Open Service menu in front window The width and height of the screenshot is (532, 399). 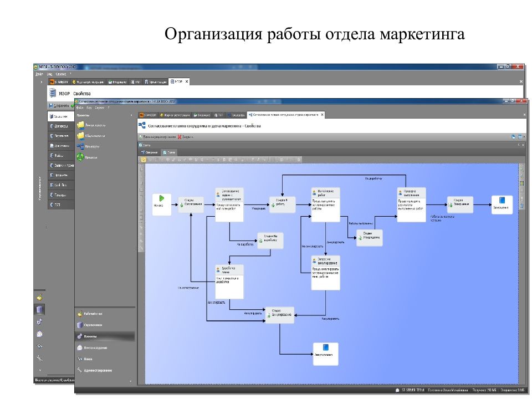pos(99,108)
